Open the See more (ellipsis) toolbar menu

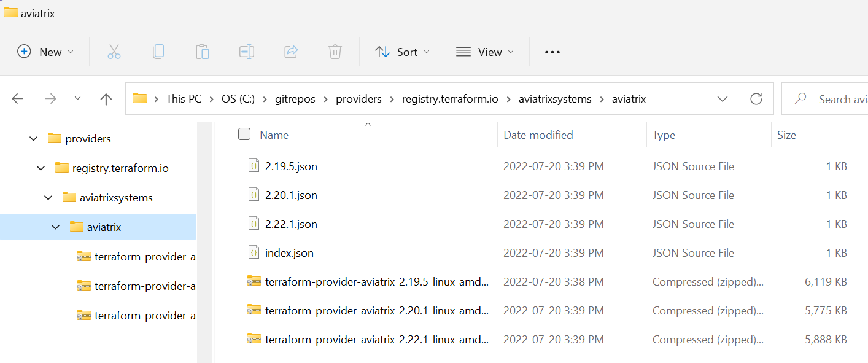pyautogui.click(x=552, y=52)
